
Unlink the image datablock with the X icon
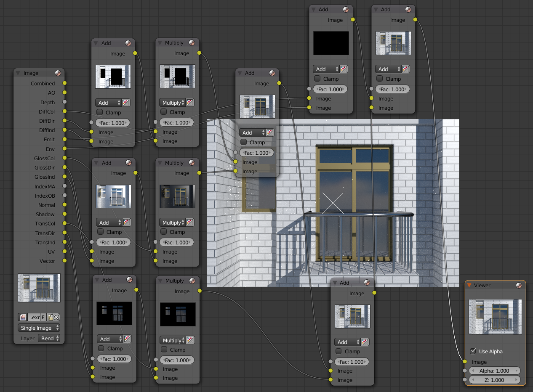(x=56, y=317)
